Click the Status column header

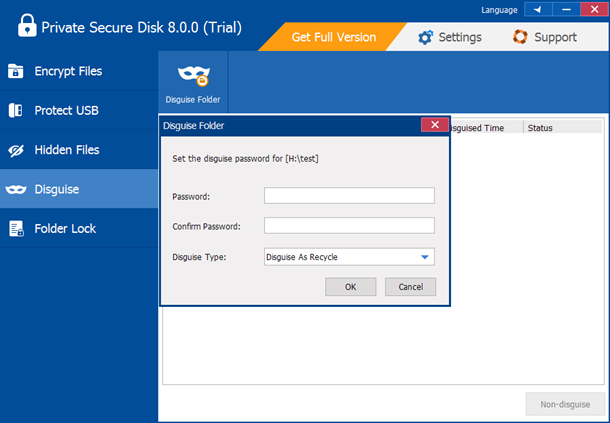tap(540, 128)
